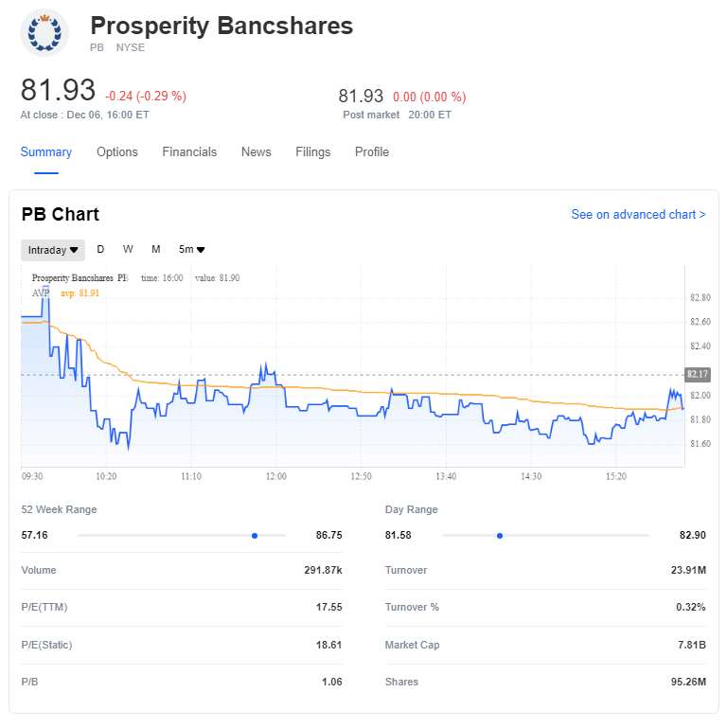Click the Day Range slider dot
Image resolution: width=727 pixels, height=728 pixels.
500,536
